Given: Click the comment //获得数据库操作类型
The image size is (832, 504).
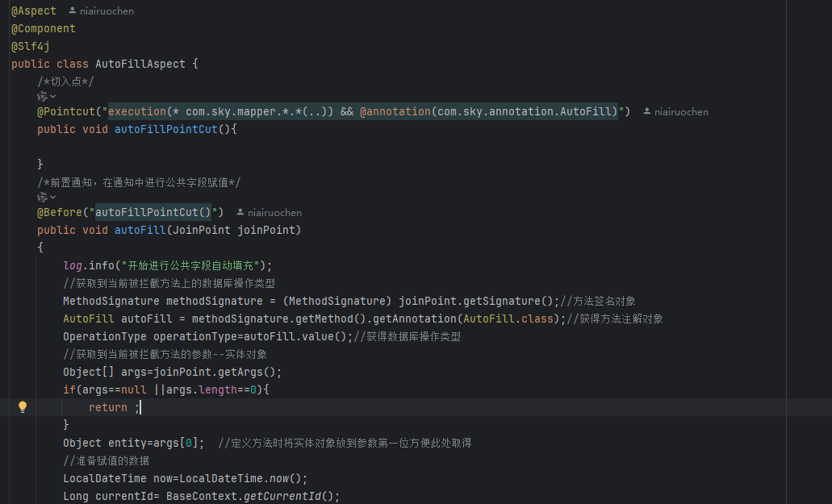Looking at the screenshot, I should [x=407, y=336].
